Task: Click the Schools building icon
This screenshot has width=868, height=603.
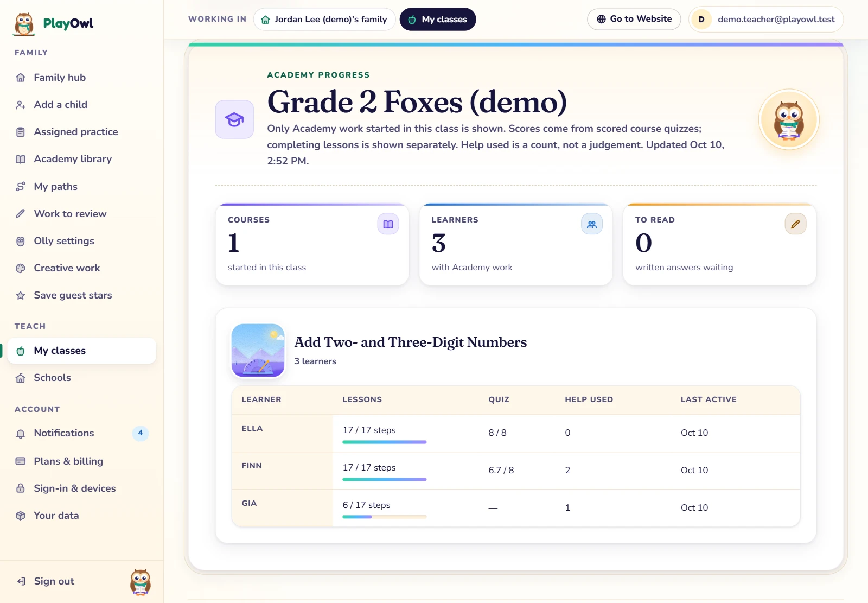Action: pyautogui.click(x=21, y=378)
